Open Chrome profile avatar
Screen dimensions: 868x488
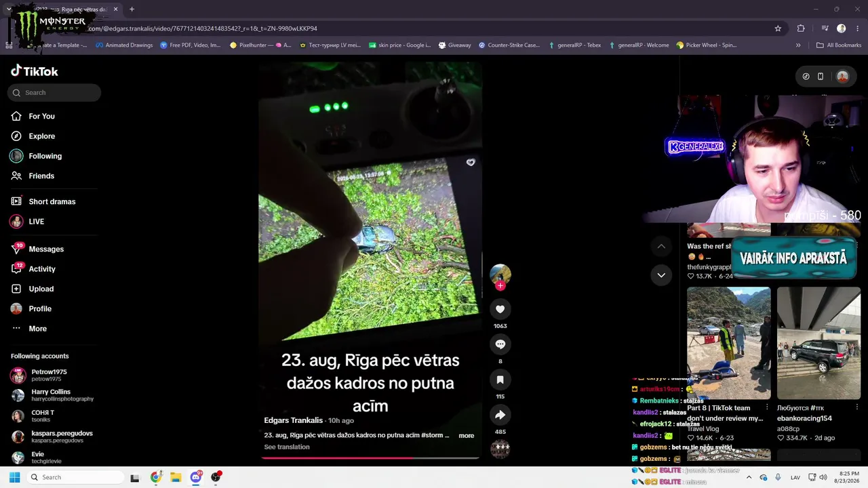pyautogui.click(x=842, y=28)
